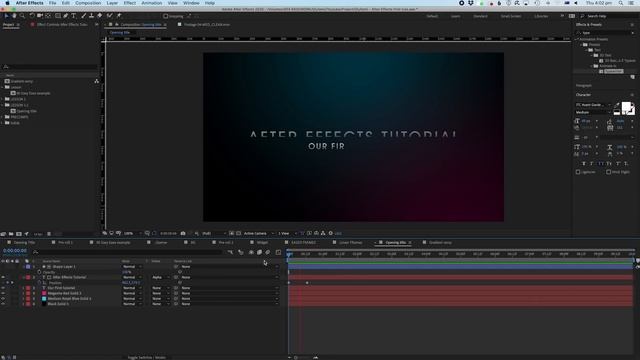The height and width of the screenshot is (360, 640).
Task: Select the Rectangle shape tool
Action: click(58, 16)
